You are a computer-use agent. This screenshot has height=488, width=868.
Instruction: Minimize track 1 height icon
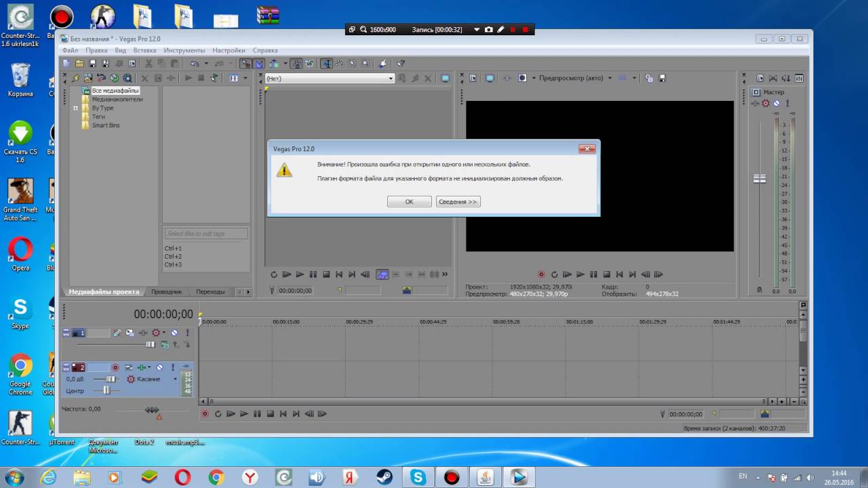66,330
